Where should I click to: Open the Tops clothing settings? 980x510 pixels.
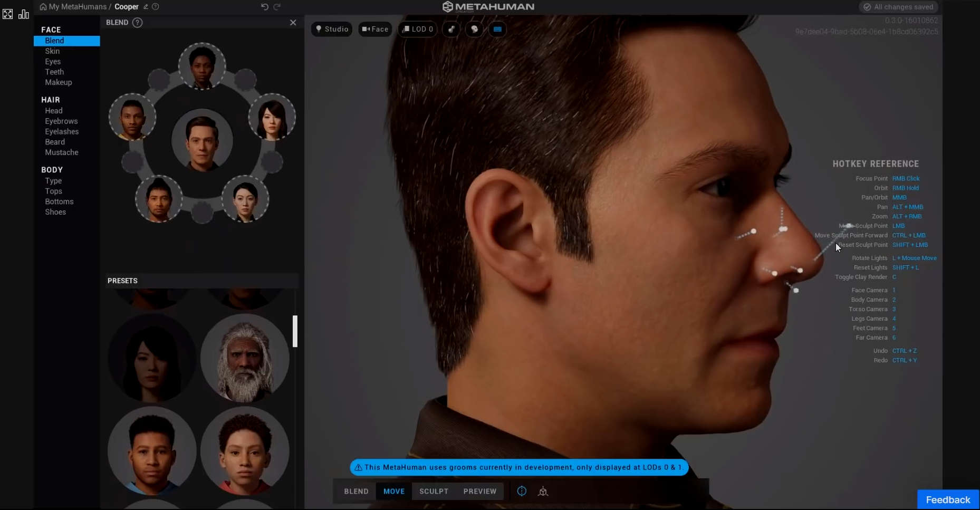click(53, 191)
